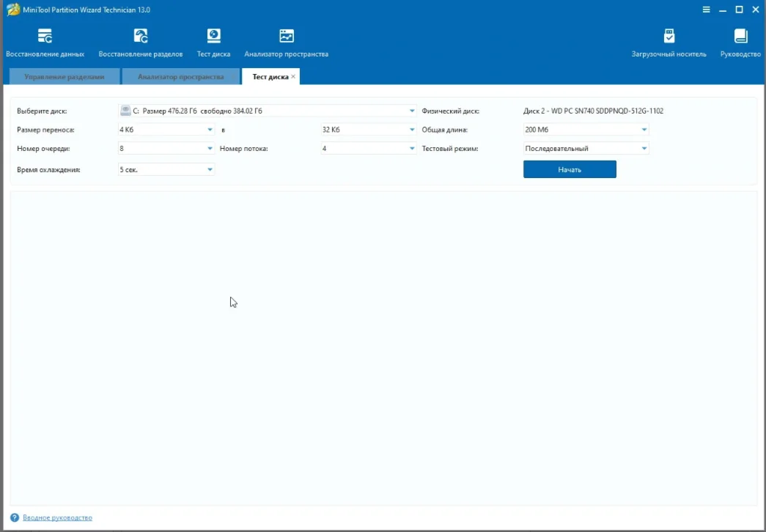Screen dimensions: 766x532
Task: Open the Восстановление разделов tool icon
Action: point(141,37)
